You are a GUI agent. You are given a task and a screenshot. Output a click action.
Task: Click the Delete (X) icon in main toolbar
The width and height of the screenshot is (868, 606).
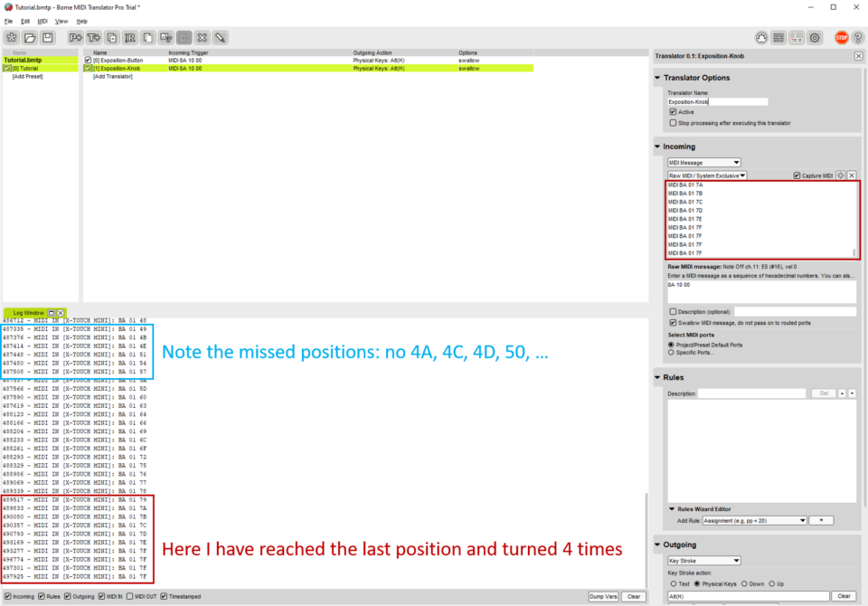click(x=202, y=38)
